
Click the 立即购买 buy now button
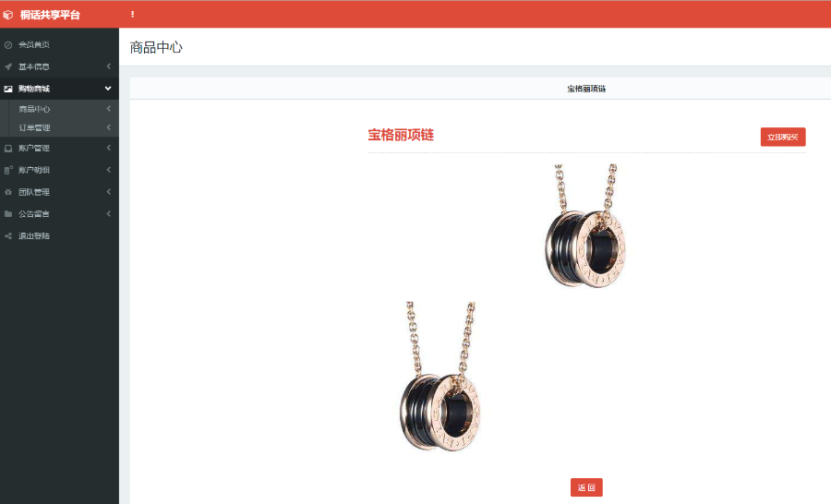(x=783, y=137)
